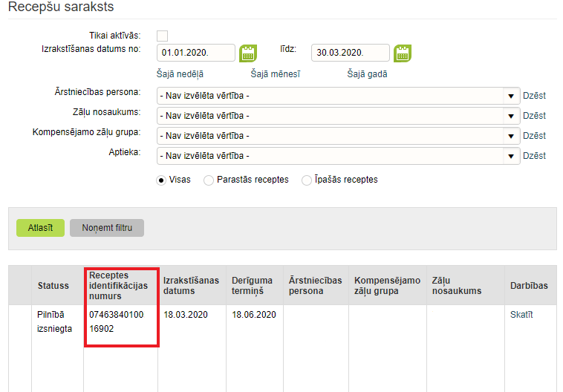Set range using 'Šajā mēnesī' link
The image size is (563, 392).
click(276, 74)
